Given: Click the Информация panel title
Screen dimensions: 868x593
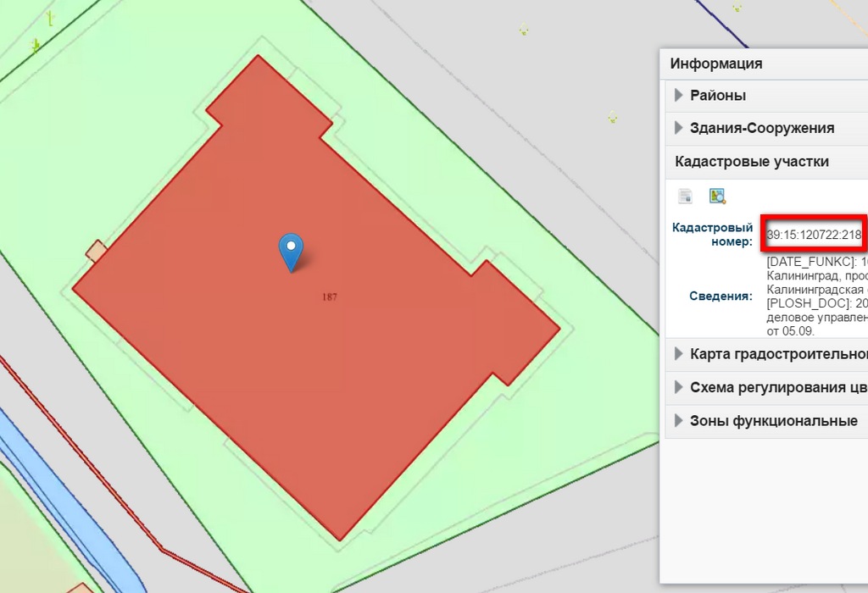Looking at the screenshot, I should (715, 64).
